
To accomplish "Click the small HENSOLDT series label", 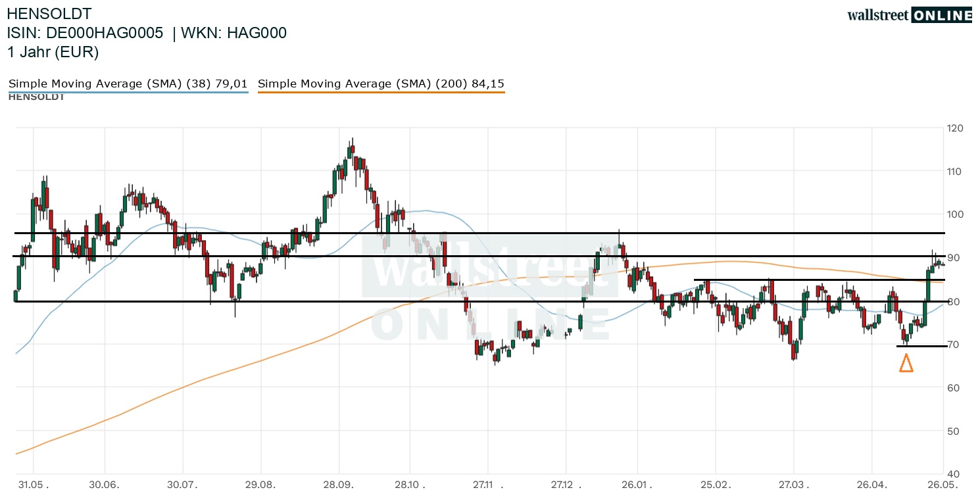I will pyautogui.click(x=36, y=97).
